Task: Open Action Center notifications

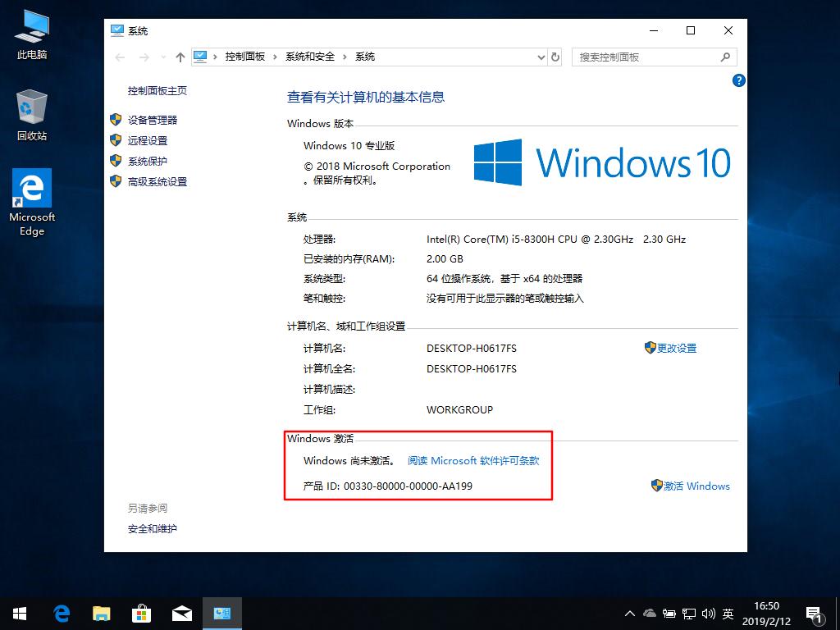Action: 813,613
